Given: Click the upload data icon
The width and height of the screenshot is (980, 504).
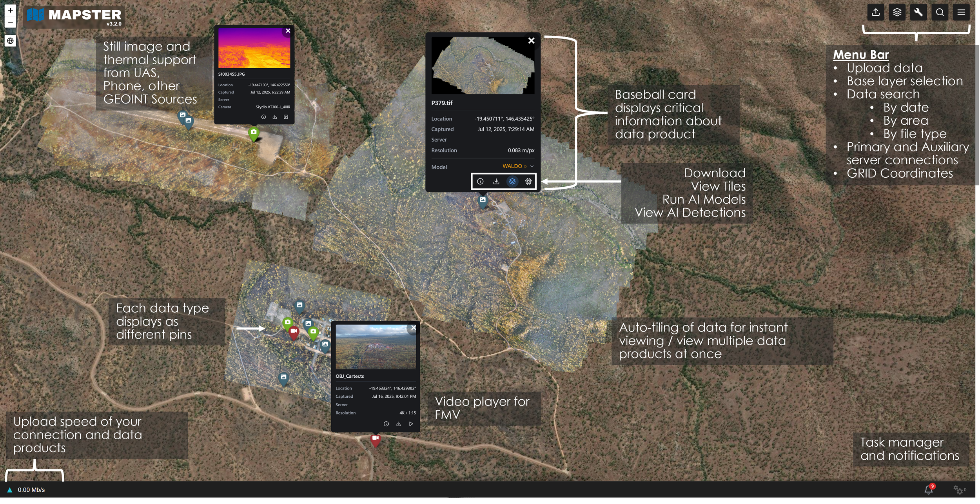Looking at the screenshot, I should tap(876, 13).
